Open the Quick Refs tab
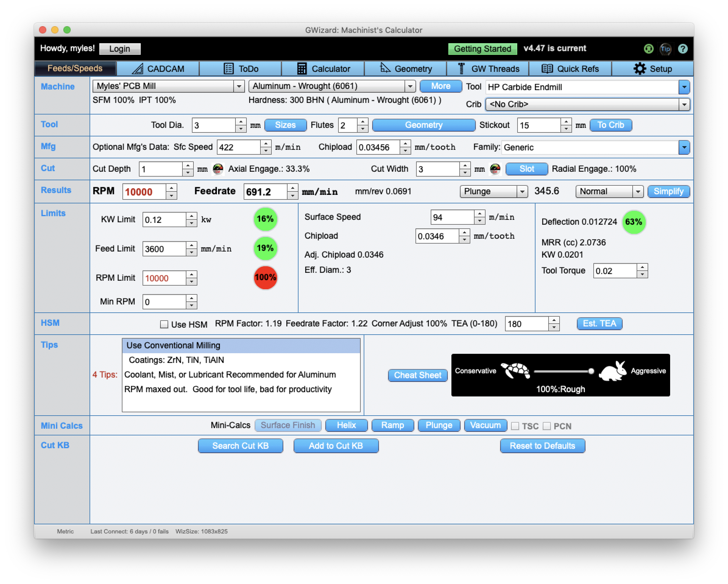The image size is (728, 584). coord(570,69)
